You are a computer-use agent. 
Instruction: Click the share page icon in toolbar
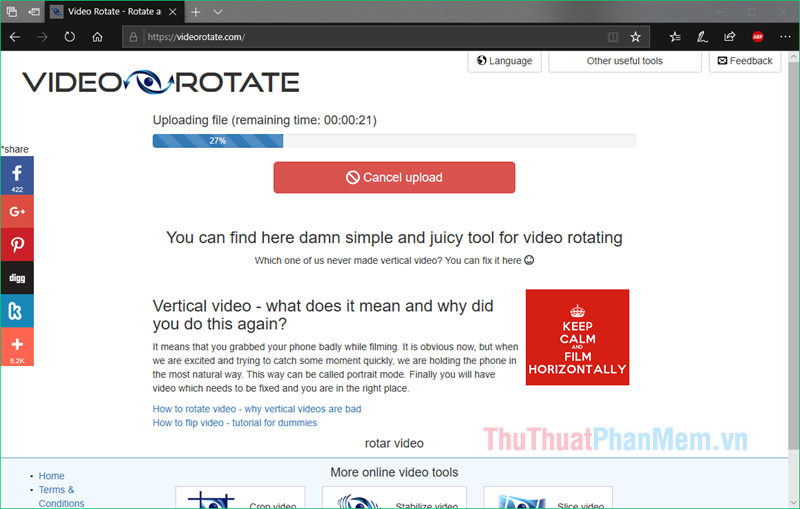730,37
